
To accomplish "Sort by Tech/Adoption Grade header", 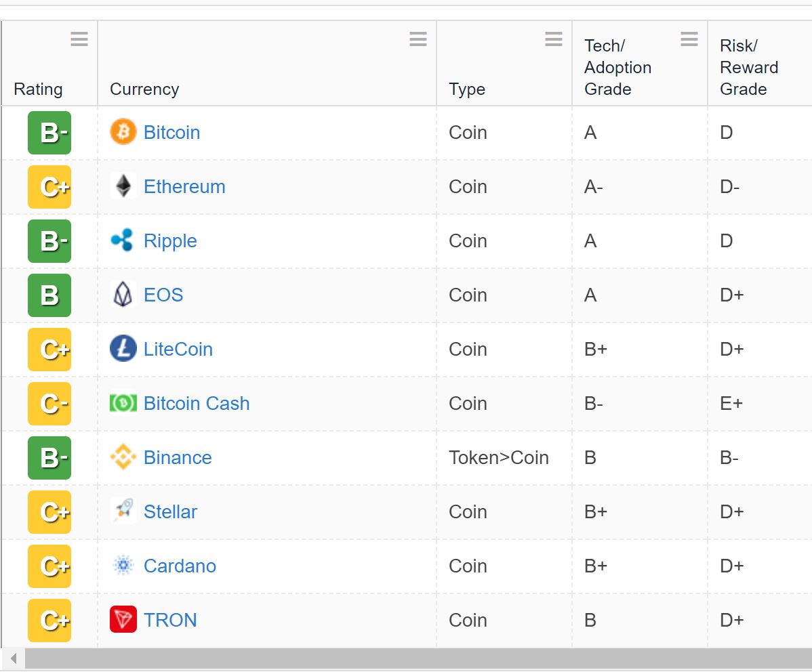I will click(x=617, y=67).
